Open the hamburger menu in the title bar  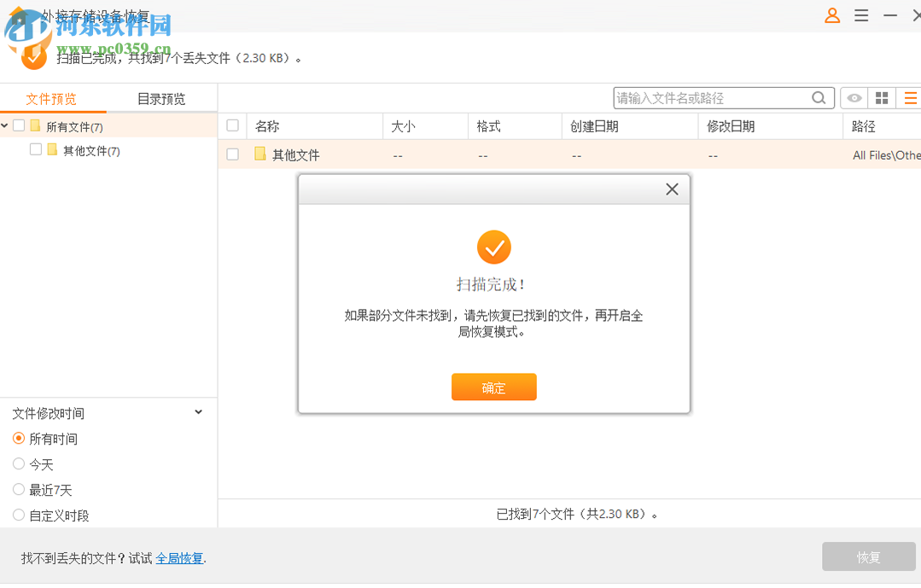point(861,15)
